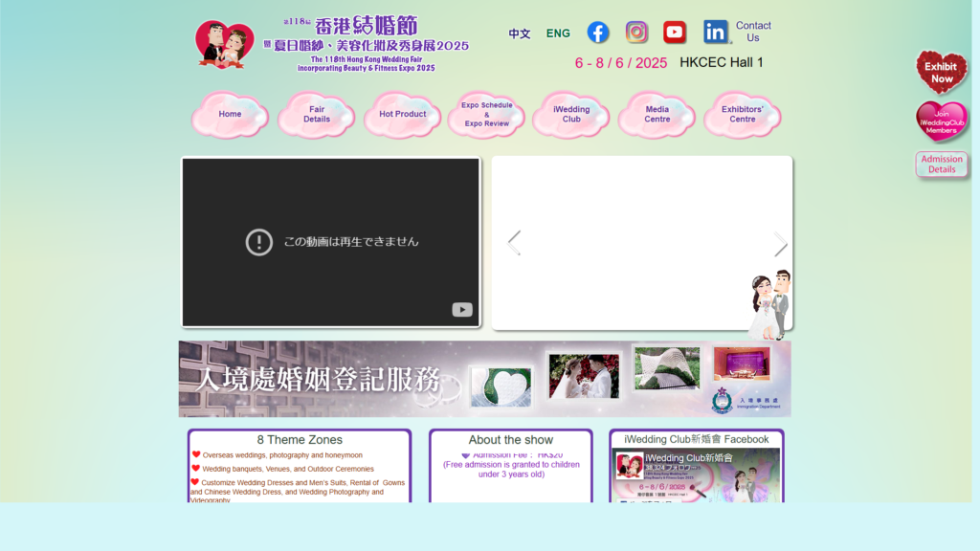The image size is (980, 551).
Task: Click Overseas weddings, photography and honeymoon item
Action: pos(282,455)
